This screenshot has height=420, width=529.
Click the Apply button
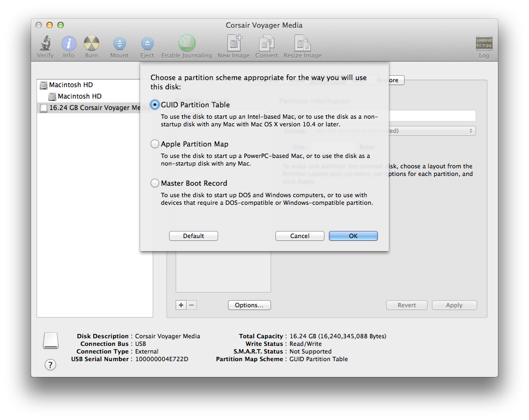(454, 305)
